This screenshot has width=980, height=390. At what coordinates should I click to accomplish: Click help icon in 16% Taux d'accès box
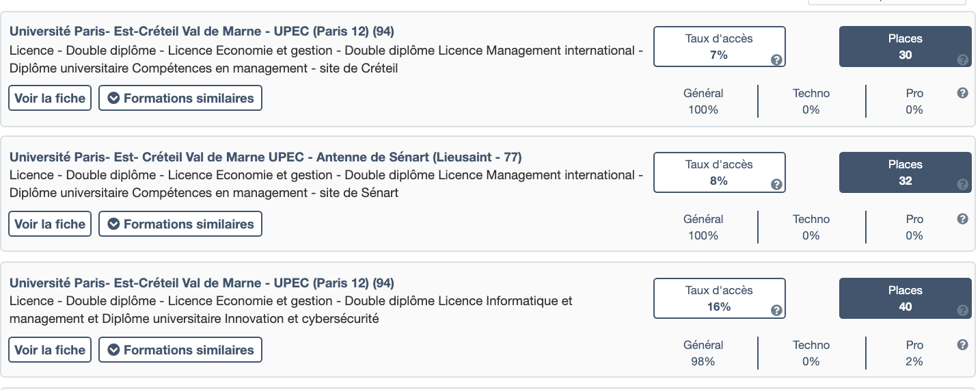[776, 311]
